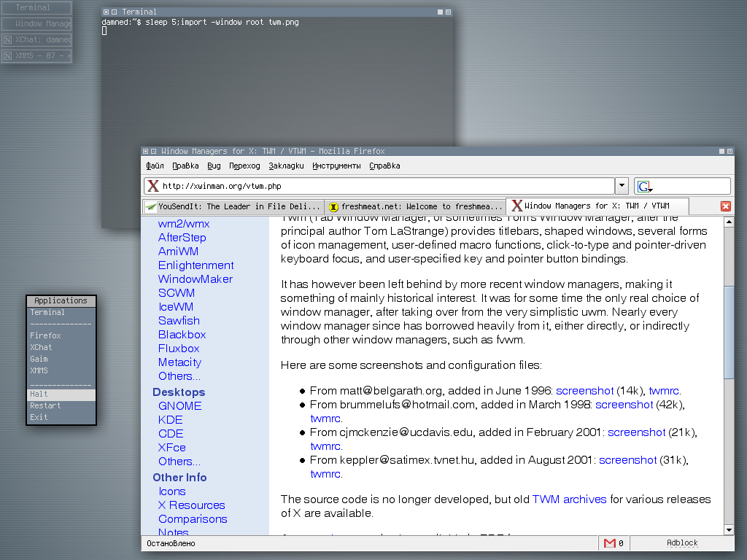
Task: Select the Window Managers for X tab
Action: pyautogui.click(x=597, y=206)
